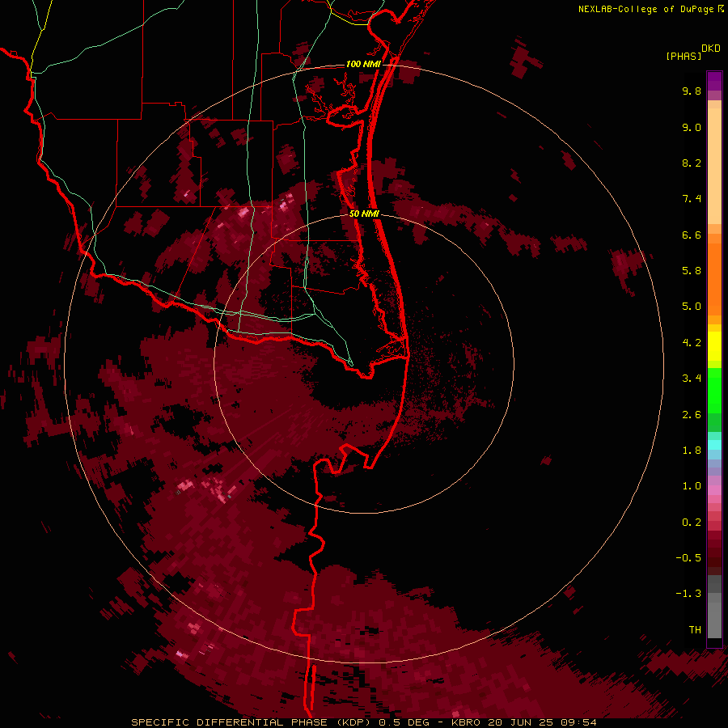
Task: Click the 5.0 value on color scale
Action: click(x=692, y=307)
